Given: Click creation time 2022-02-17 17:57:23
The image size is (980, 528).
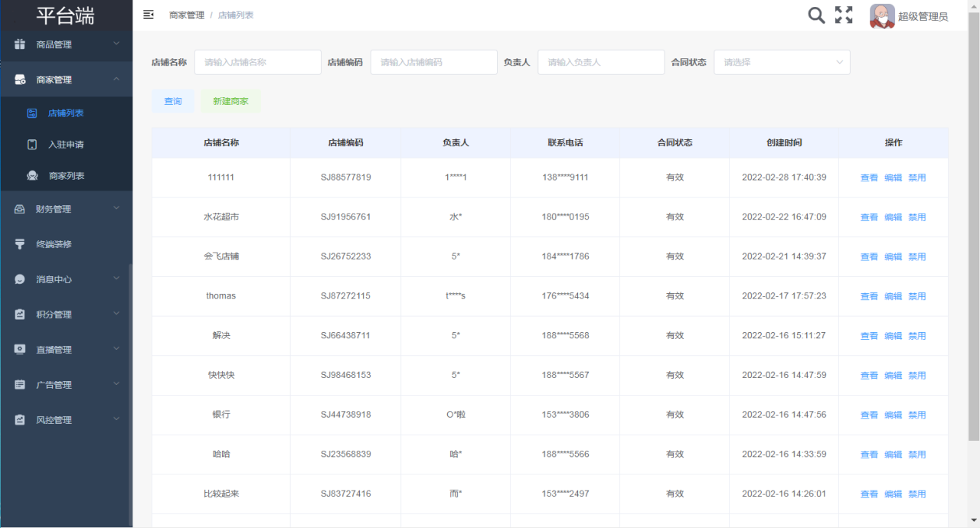Looking at the screenshot, I should coord(784,296).
